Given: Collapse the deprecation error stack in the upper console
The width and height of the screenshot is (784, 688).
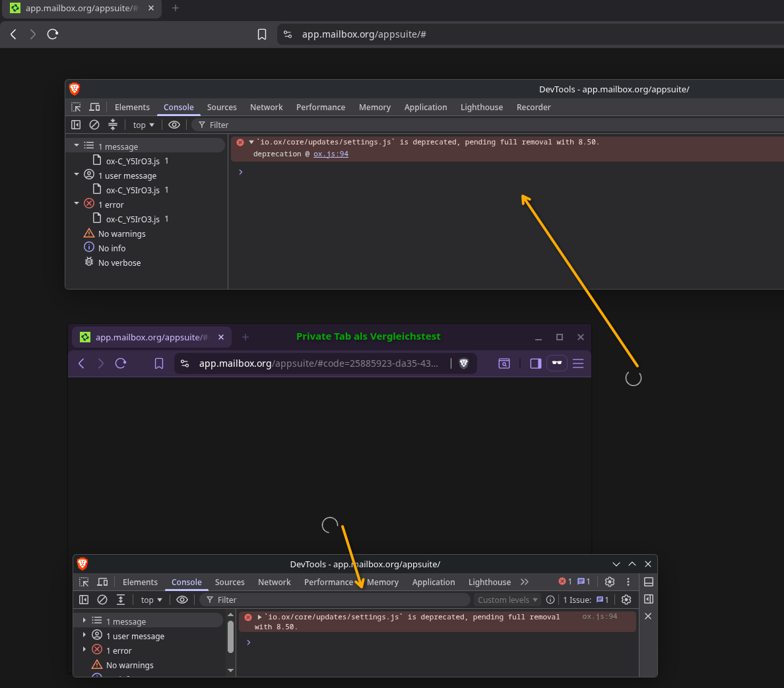Looking at the screenshot, I should coord(251,142).
